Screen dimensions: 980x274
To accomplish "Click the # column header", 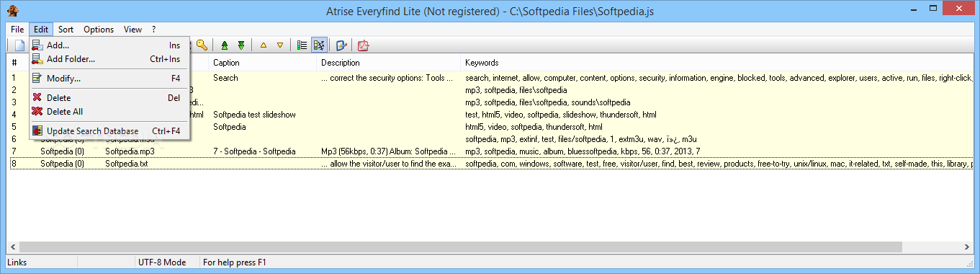I will (14, 63).
